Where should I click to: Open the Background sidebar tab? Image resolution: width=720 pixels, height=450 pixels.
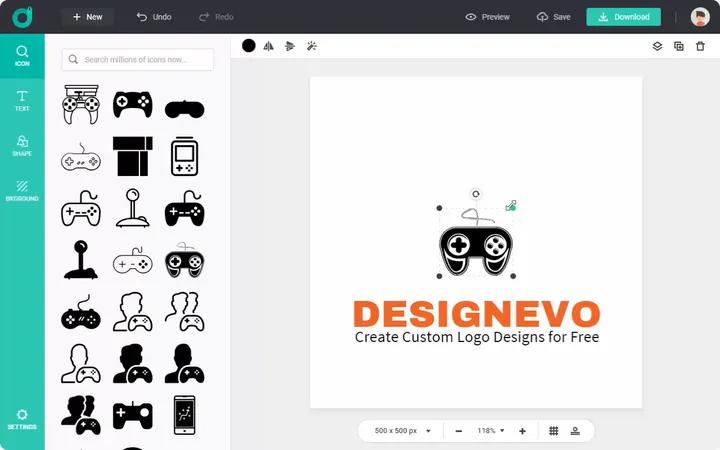(22, 191)
